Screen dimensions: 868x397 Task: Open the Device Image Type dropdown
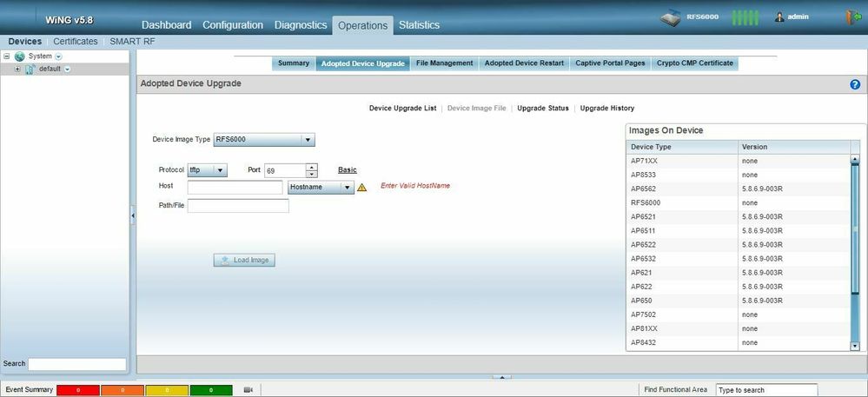tap(308, 140)
